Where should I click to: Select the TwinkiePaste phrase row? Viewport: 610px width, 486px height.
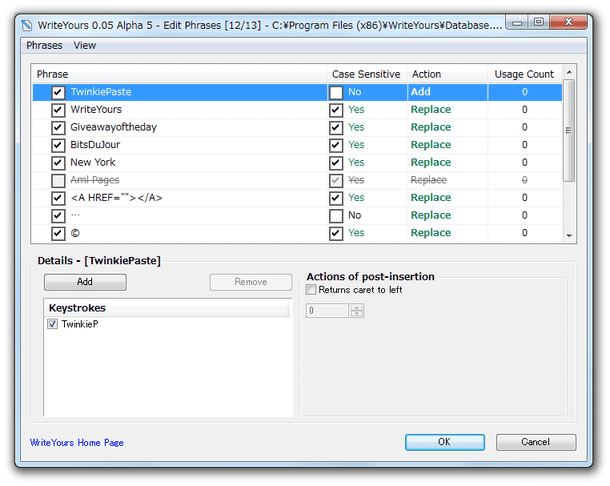(297, 92)
